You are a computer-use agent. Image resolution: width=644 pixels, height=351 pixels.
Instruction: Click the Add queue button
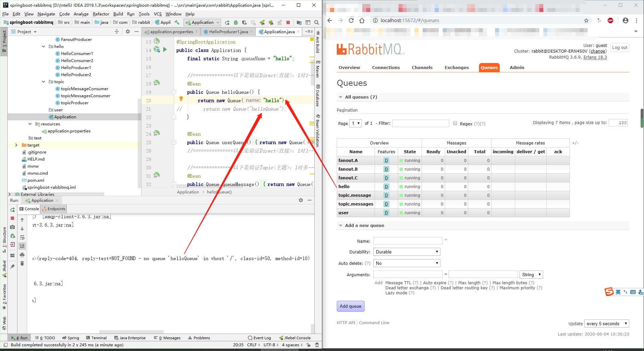tap(350, 306)
